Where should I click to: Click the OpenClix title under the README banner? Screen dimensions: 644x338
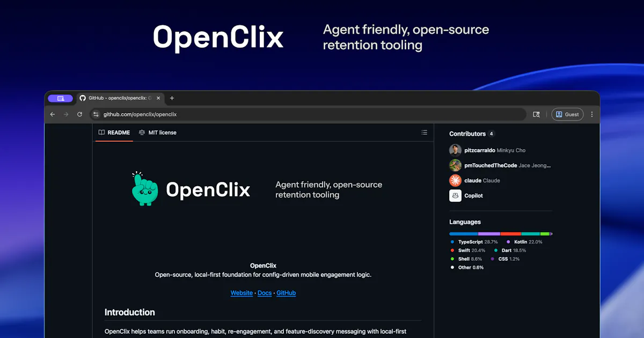263,266
